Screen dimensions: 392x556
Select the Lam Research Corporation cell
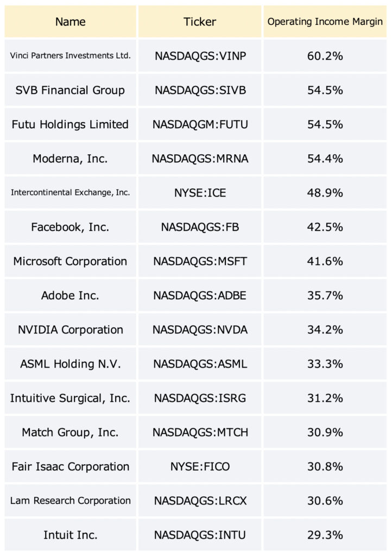[x=70, y=501]
